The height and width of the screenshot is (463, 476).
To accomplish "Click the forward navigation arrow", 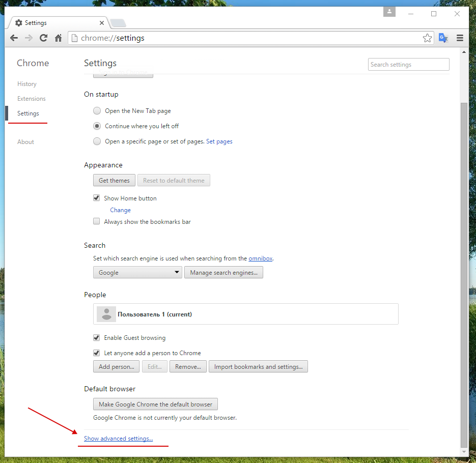I will (29, 38).
